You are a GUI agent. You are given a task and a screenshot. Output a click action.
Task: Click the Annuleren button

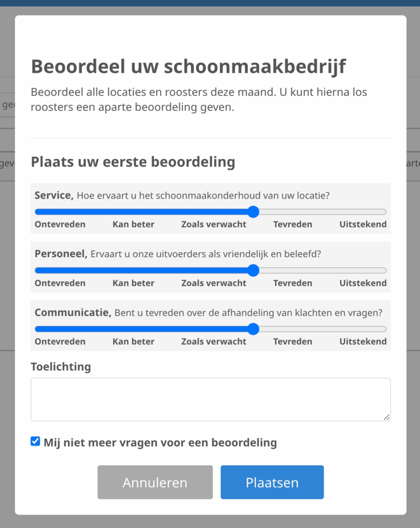(x=155, y=483)
